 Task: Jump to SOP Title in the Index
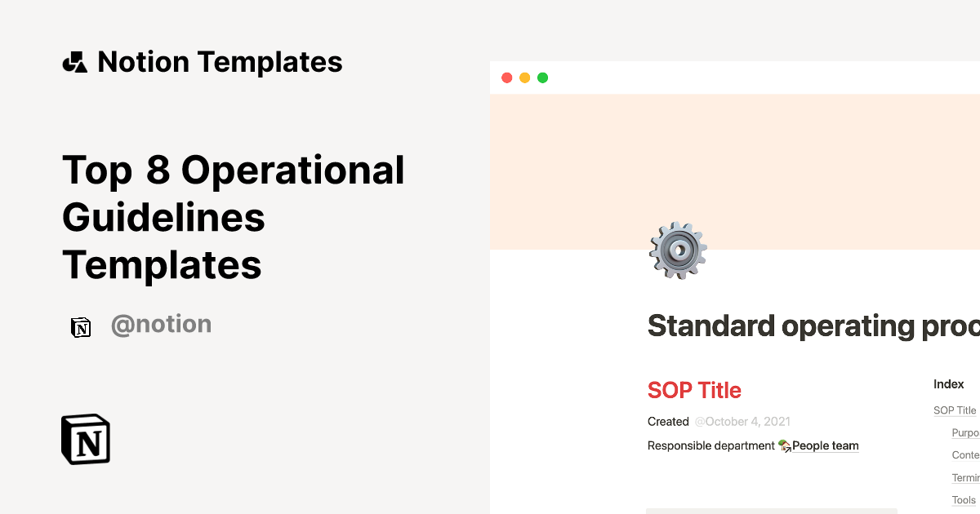pyautogui.click(x=955, y=410)
